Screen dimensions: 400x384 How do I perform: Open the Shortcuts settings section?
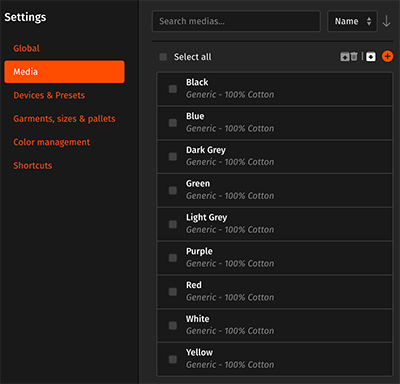33,166
